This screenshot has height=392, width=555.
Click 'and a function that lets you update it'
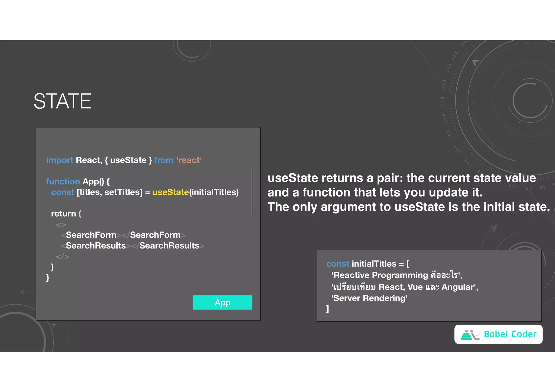(x=375, y=192)
